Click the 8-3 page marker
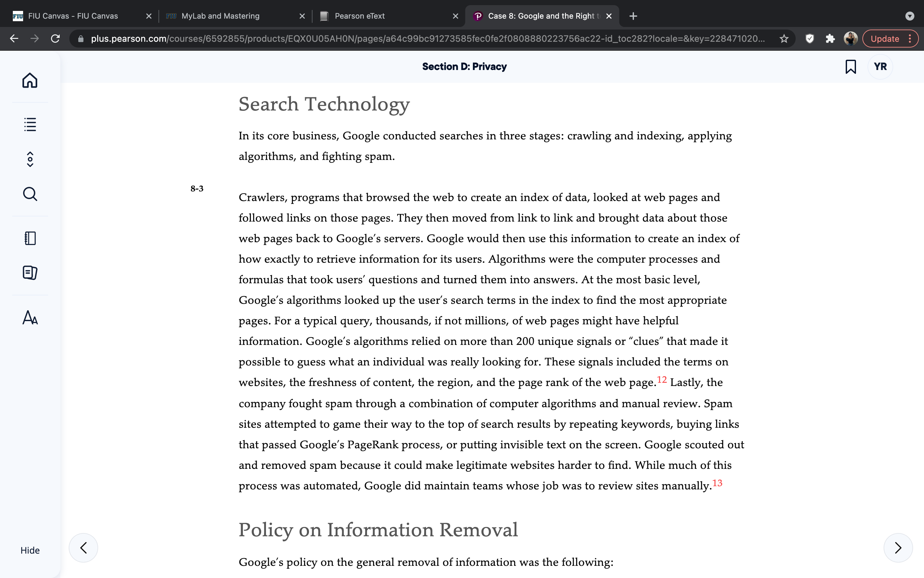The height and width of the screenshot is (578, 924). pyautogui.click(x=197, y=188)
